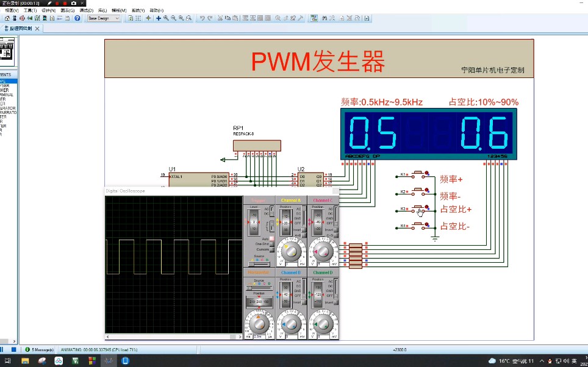Select the Zoom Out toolbar icon
The width and height of the screenshot is (588, 367).
pos(173,18)
